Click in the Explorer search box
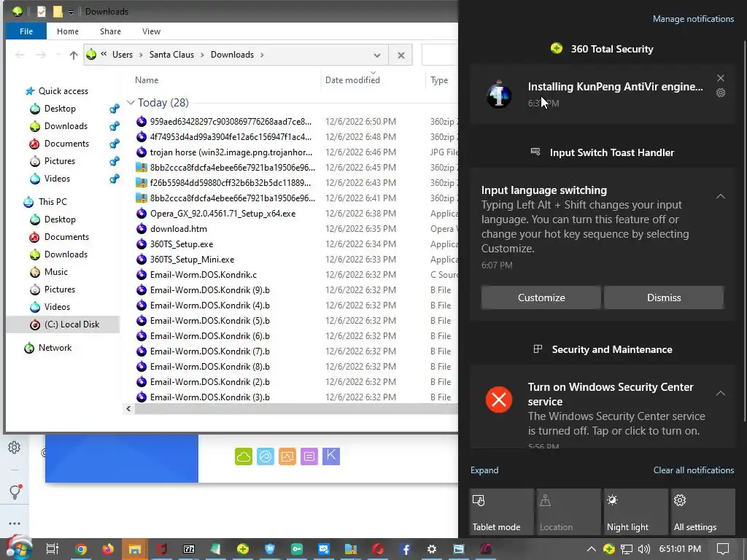This screenshot has height=560, width=747. pos(440,55)
